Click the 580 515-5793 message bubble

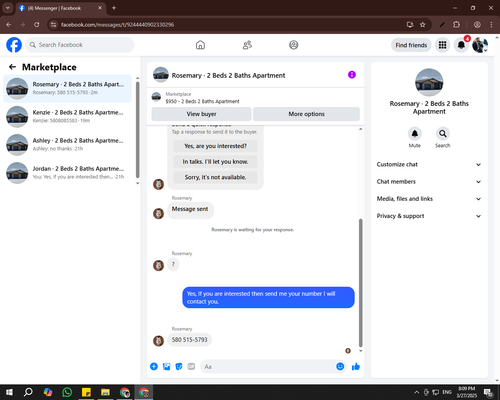189,340
